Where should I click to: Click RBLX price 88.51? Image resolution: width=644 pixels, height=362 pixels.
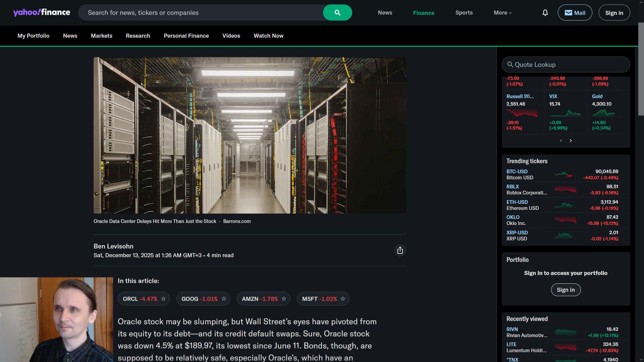[612, 187]
